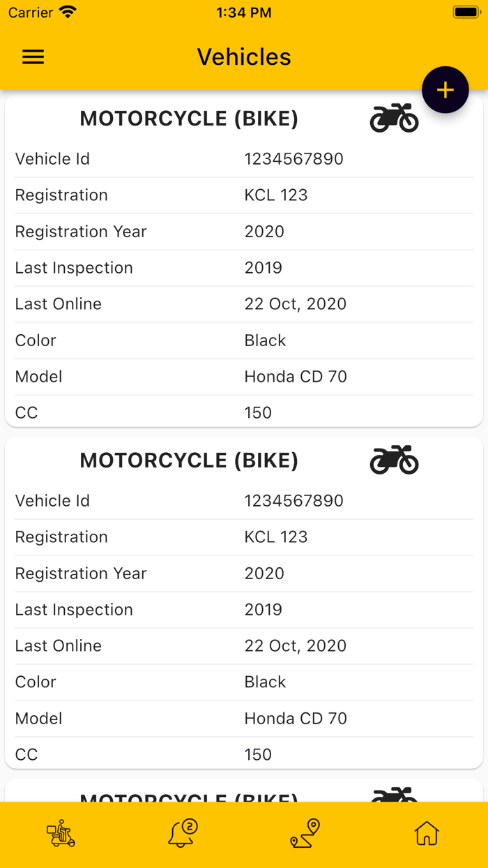Select the first MOTORCYCLE (BIKE) card title
Viewport: 488px width, 868px height.
(x=189, y=119)
